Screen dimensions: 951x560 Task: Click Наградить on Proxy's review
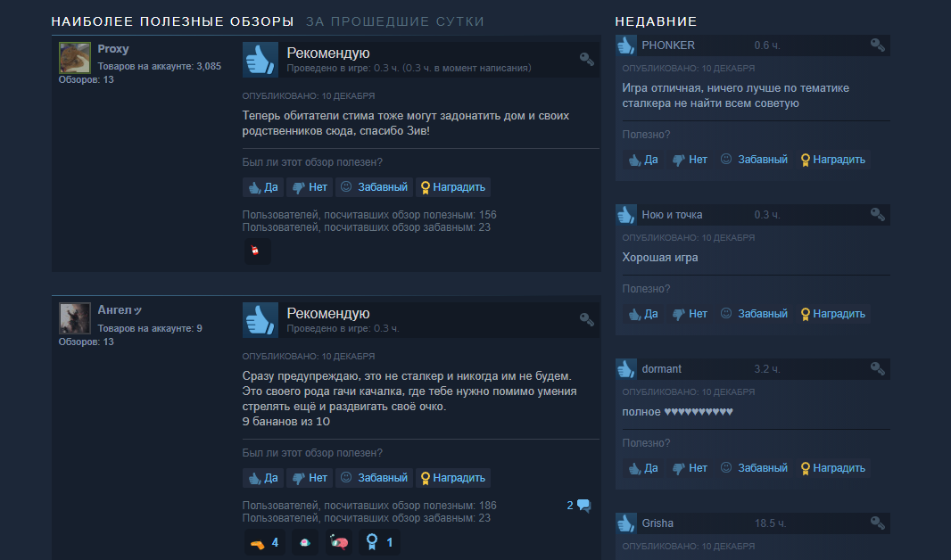453,187
